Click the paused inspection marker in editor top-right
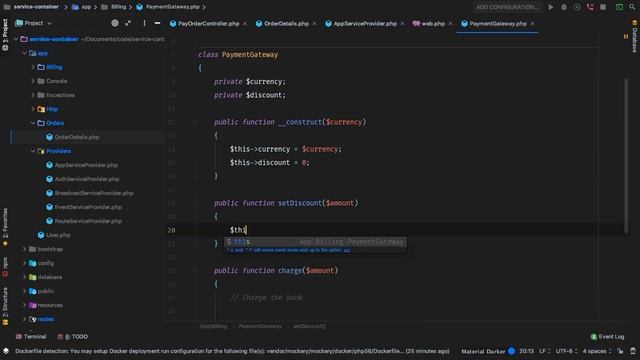The width and height of the screenshot is (640, 360). 626,37
